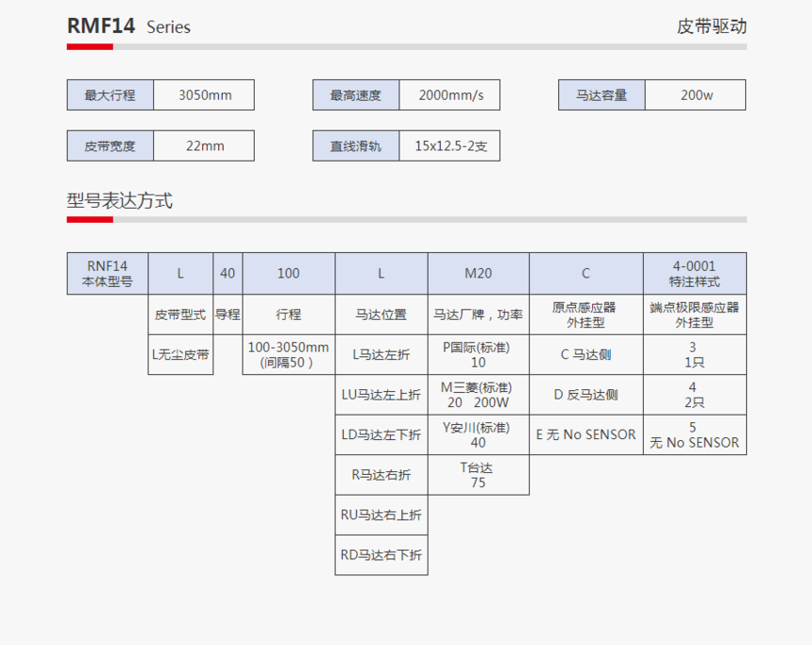Select the M20 header cell

pos(478,273)
